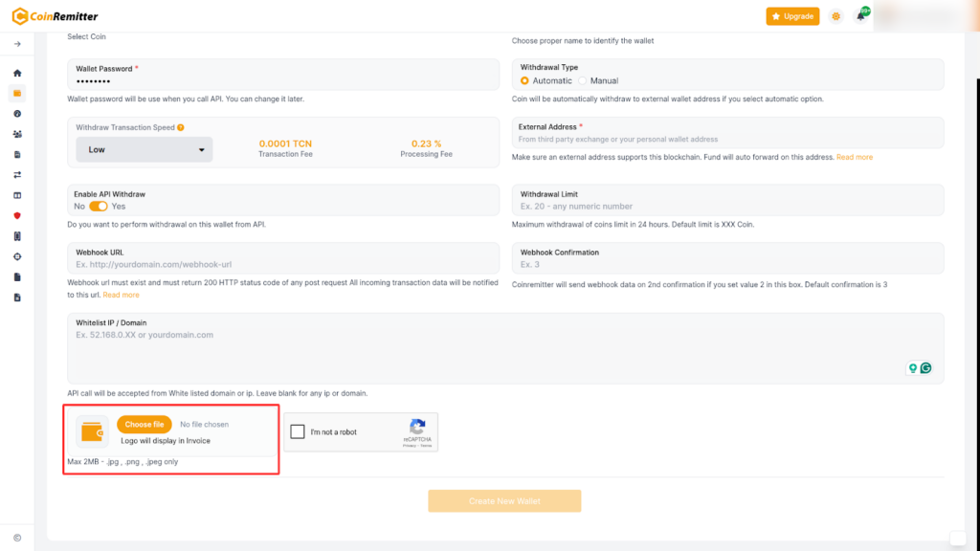Image resolution: width=980 pixels, height=551 pixels.
Task: Open the Wallet icon in sidebar
Action: click(x=16, y=93)
